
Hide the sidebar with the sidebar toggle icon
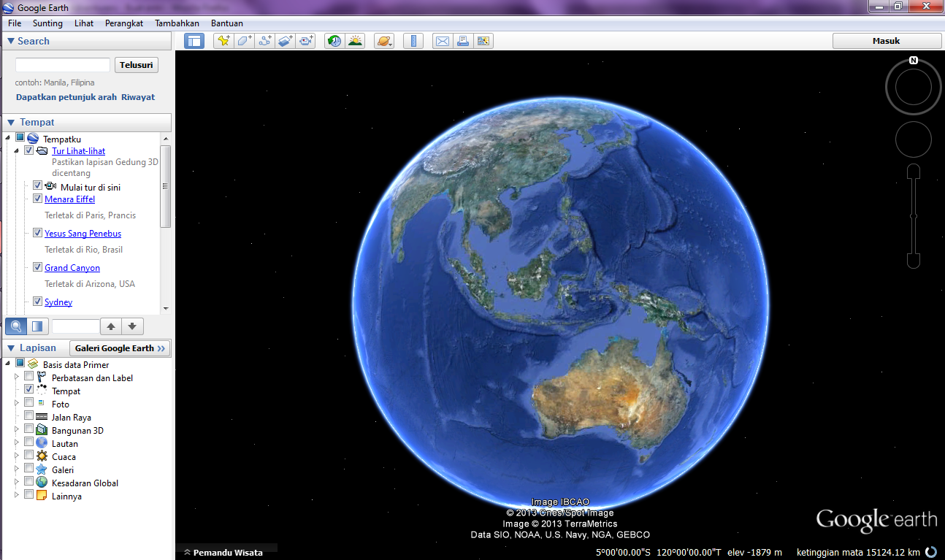coord(194,41)
